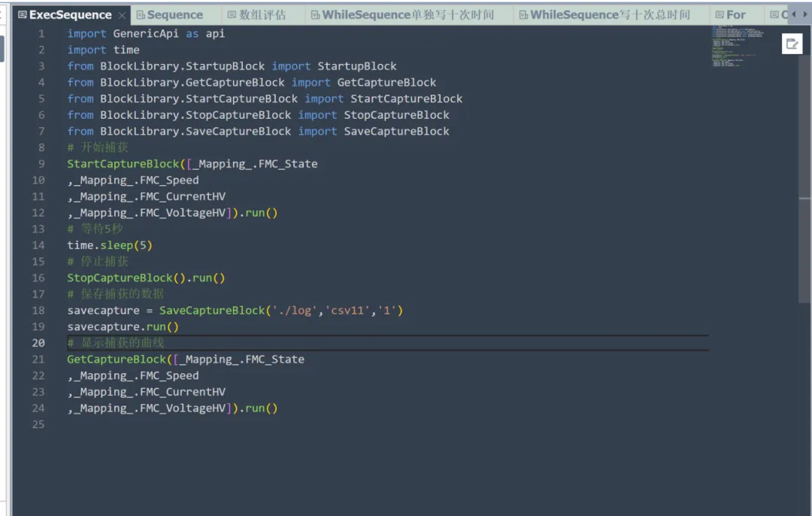The width and height of the screenshot is (812, 516).
Task: Open the For tab
Action: tap(736, 15)
